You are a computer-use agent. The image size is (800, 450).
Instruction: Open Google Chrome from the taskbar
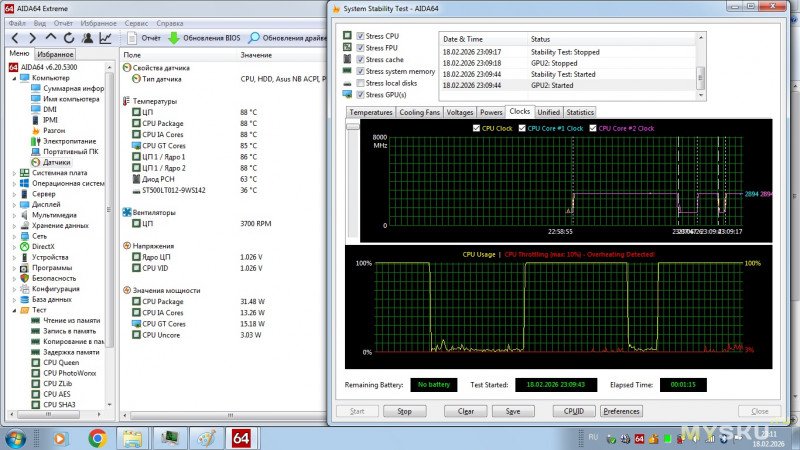pos(97,437)
